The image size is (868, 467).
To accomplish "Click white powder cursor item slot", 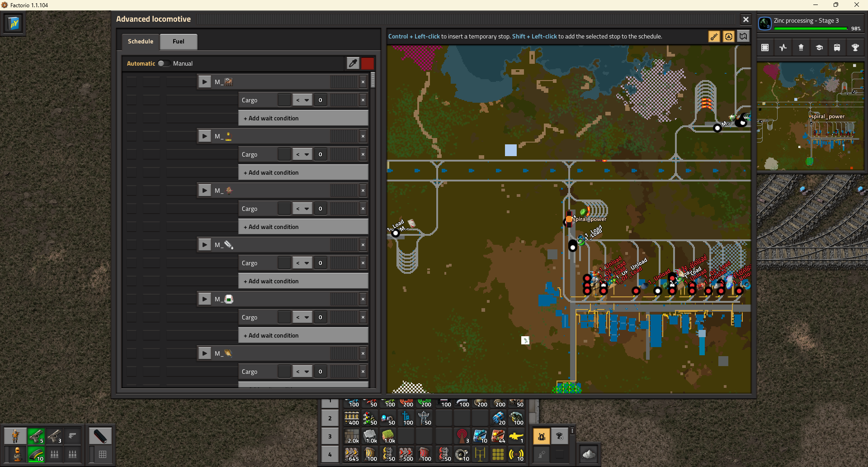I will point(589,454).
